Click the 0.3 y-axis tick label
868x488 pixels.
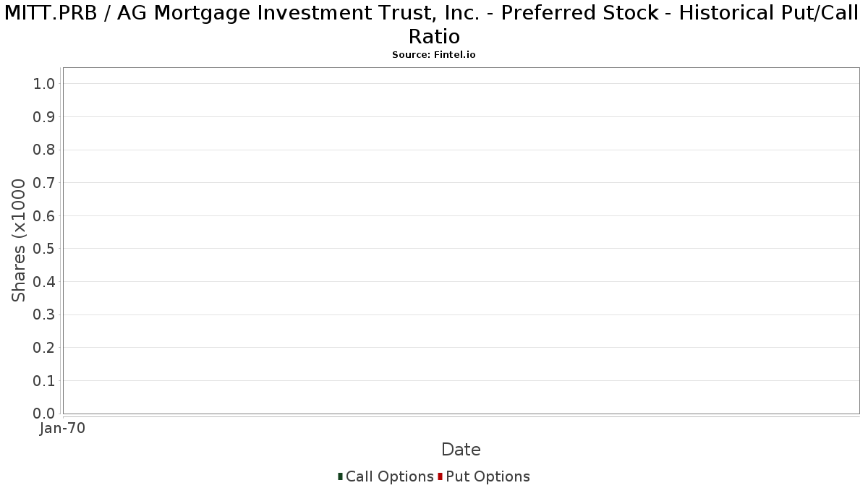(x=44, y=314)
